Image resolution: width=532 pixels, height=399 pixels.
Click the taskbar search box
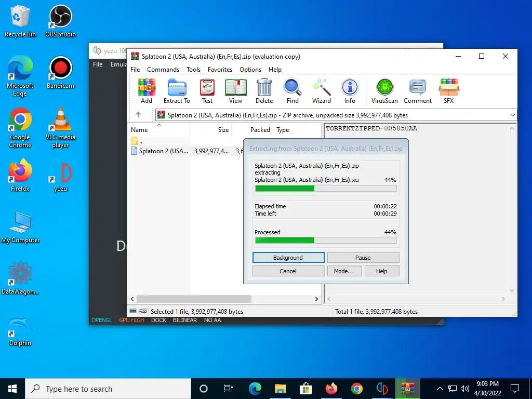tap(108, 389)
